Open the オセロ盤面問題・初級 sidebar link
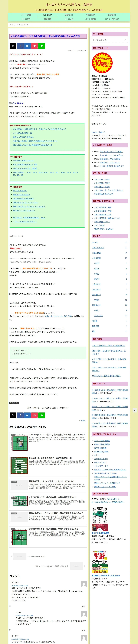 click(103, 207)
